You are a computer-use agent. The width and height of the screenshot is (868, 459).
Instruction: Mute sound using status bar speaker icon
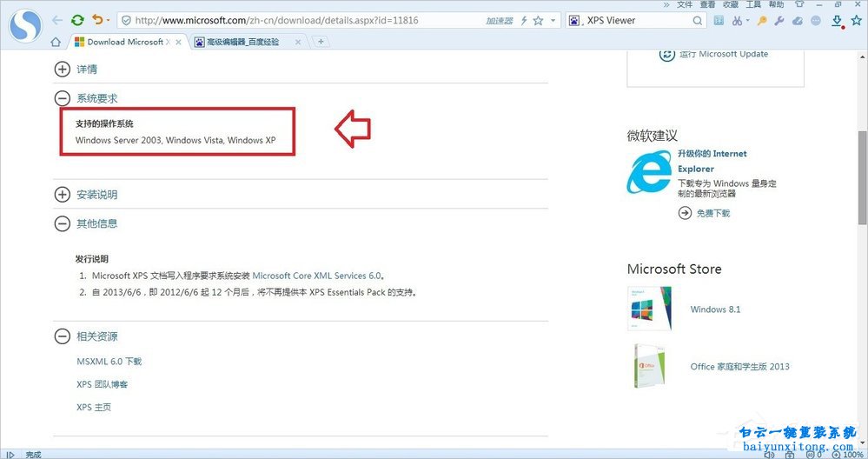[x=769, y=455]
